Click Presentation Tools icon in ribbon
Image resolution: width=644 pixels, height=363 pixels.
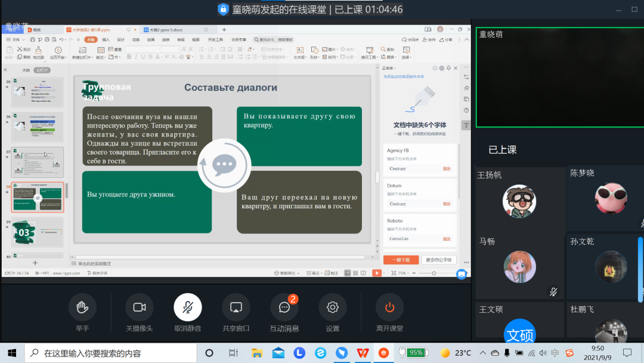coord(369,50)
